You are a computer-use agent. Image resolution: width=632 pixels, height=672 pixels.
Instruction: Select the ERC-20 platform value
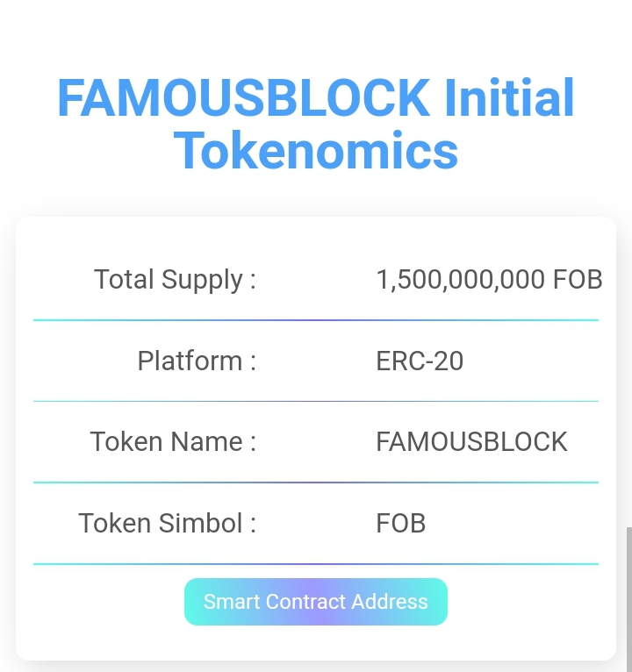[x=420, y=361]
